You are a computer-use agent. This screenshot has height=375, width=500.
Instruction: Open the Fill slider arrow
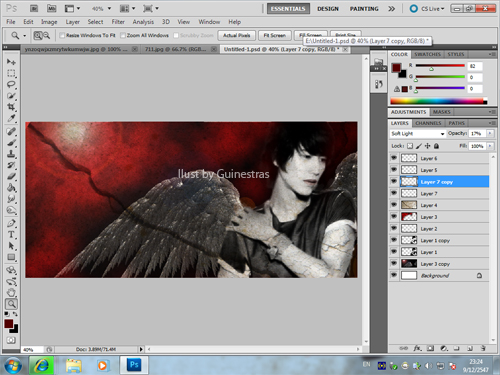coord(490,146)
